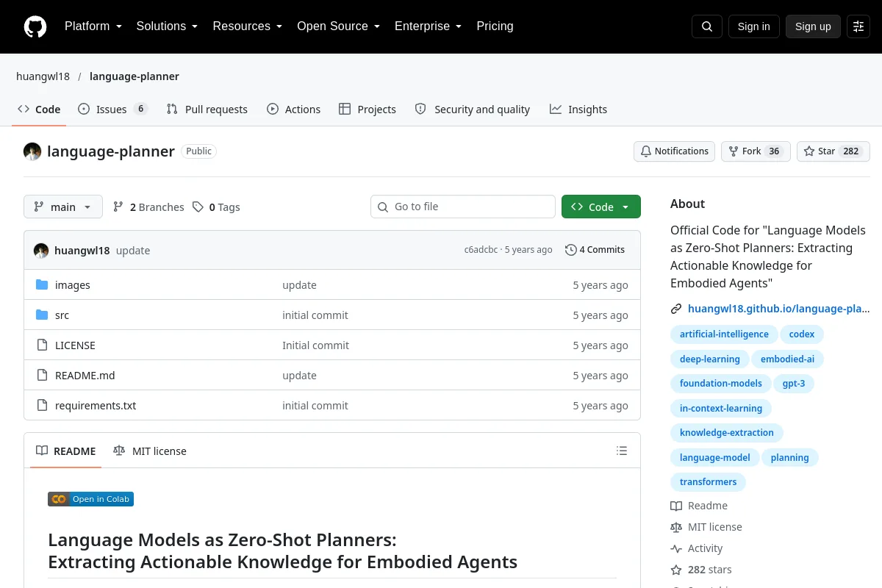The image size is (882, 588).
Task: Fork the repository using Fork button
Action: pos(756,151)
